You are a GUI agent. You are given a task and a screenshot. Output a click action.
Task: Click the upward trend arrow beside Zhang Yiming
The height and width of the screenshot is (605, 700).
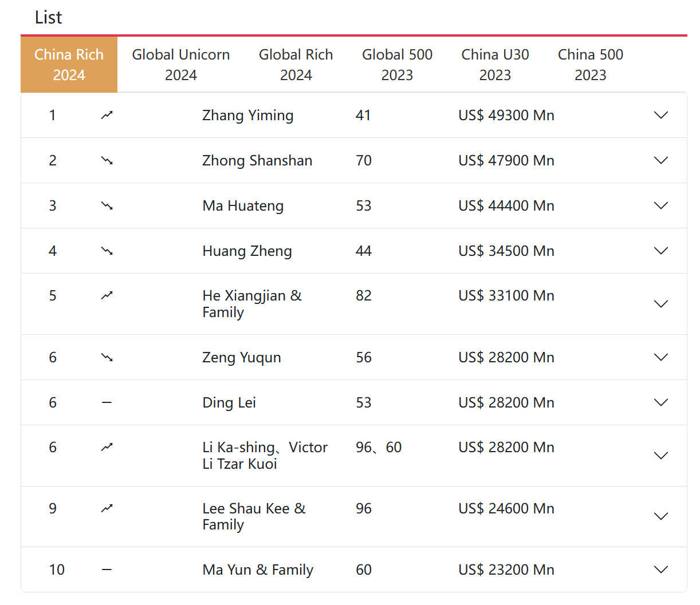(107, 115)
